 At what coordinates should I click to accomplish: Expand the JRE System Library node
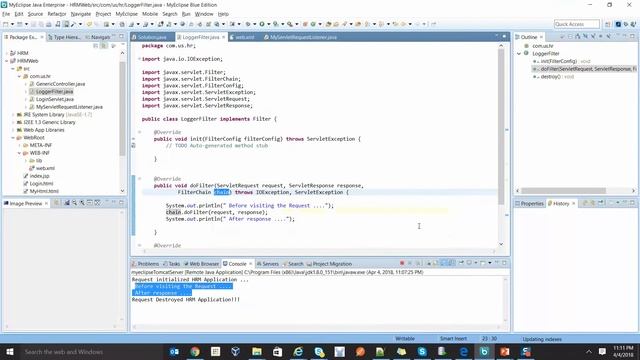pyautogui.click(x=13, y=115)
